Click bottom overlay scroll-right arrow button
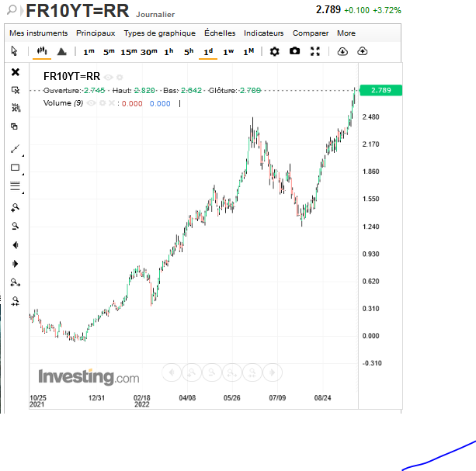 click(x=273, y=372)
